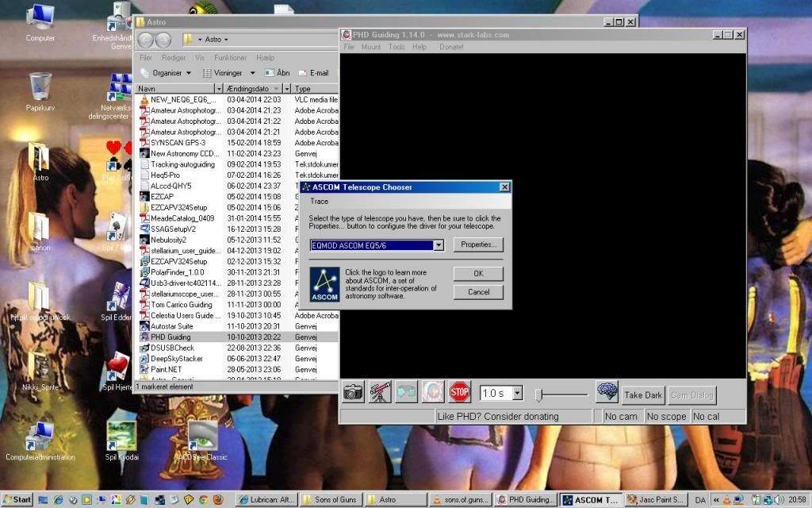Switch to the Lubrican taskbar button
Screen dimensions: 812x508
266,500
